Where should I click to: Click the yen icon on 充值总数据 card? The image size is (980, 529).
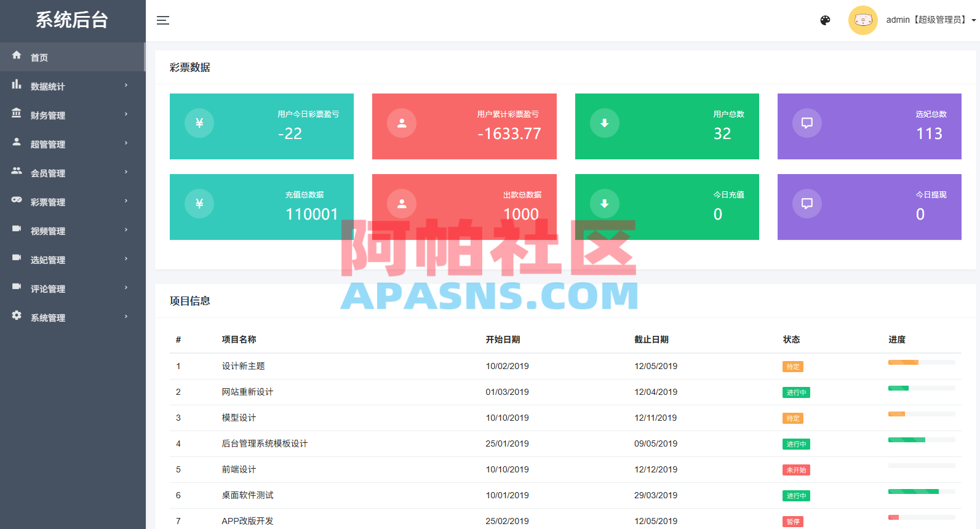pyautogui.click(x=199, y=204)
